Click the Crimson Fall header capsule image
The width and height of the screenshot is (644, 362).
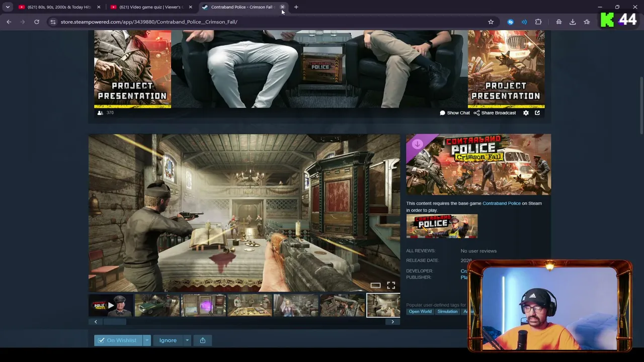478,164
